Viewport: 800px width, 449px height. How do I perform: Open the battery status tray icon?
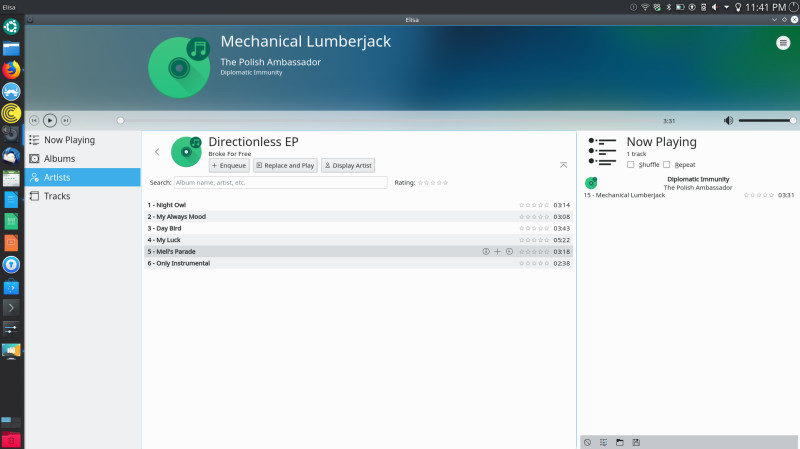click(680, 7)
